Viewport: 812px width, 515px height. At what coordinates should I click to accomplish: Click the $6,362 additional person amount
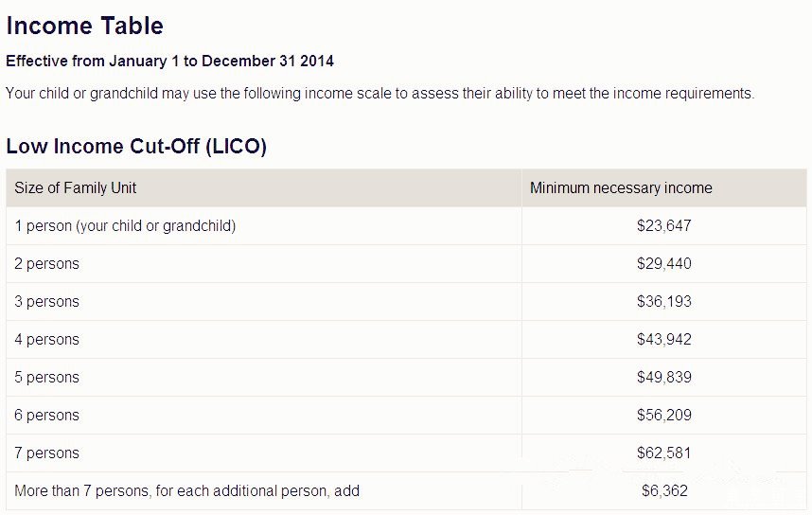664,491
